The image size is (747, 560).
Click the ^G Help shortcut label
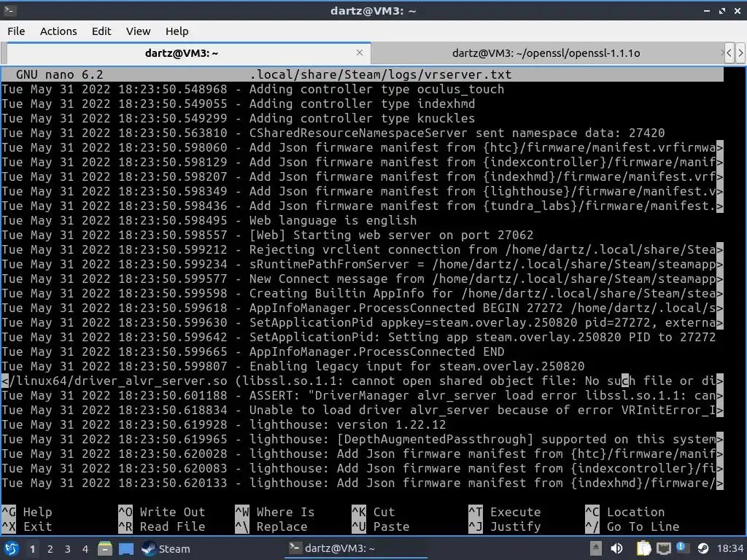click(27, 513)
